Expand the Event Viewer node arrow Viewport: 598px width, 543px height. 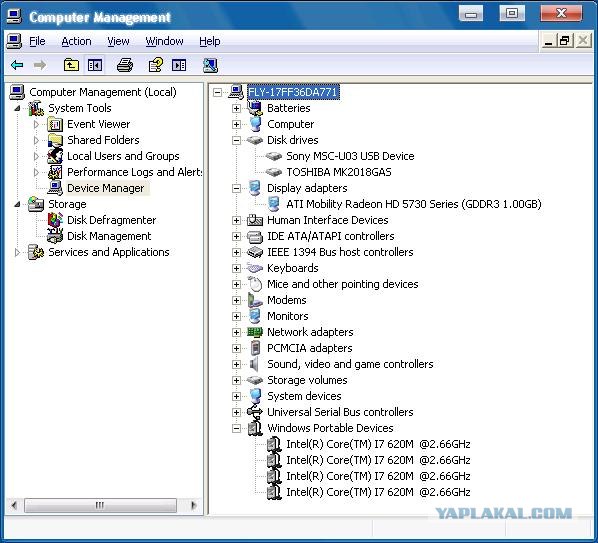pos(36,124)
